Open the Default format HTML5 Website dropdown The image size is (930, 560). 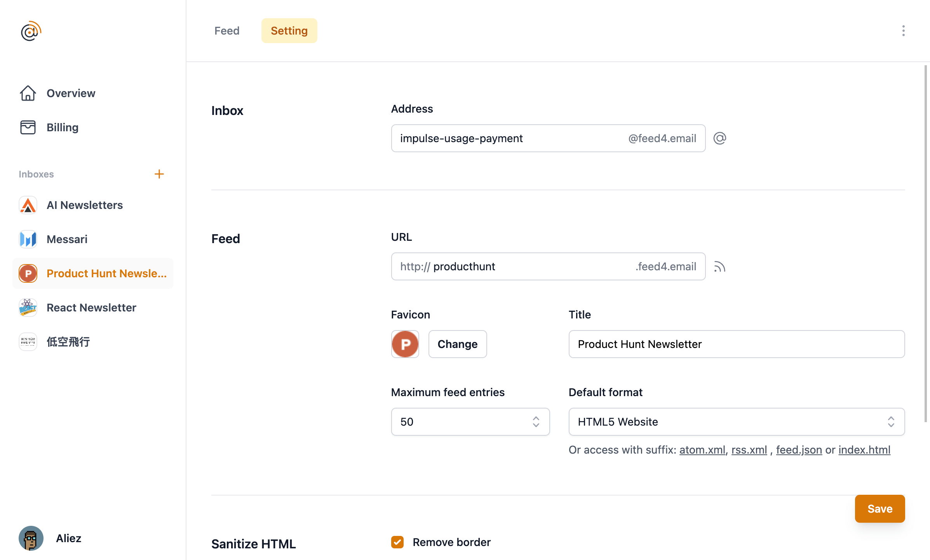(x=737, y=422)
